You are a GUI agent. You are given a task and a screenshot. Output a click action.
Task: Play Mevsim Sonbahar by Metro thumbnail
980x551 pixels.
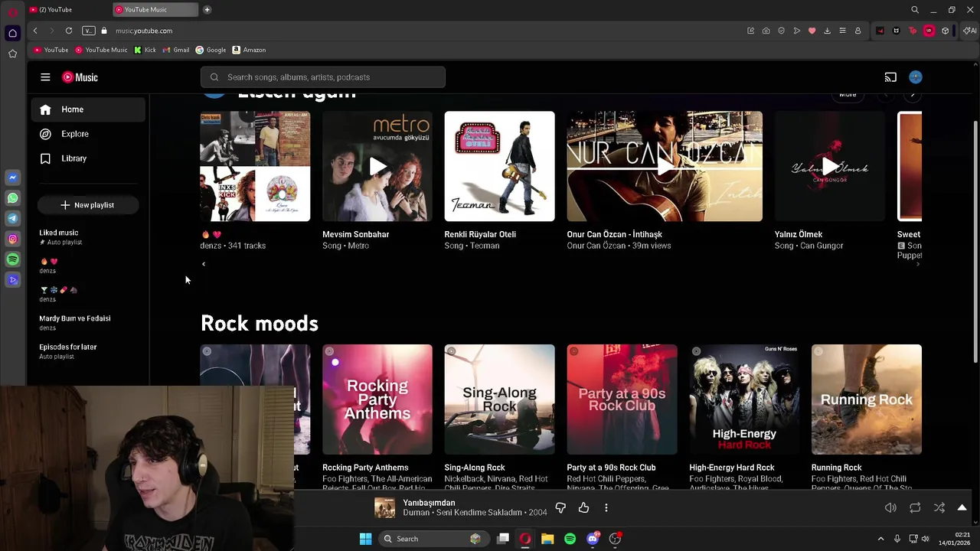pos(377,167)
